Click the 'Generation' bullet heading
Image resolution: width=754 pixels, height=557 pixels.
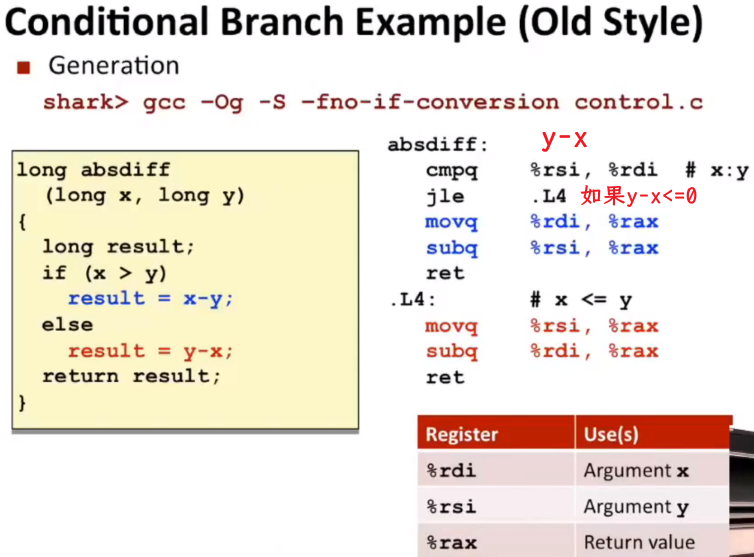point(114,65)
